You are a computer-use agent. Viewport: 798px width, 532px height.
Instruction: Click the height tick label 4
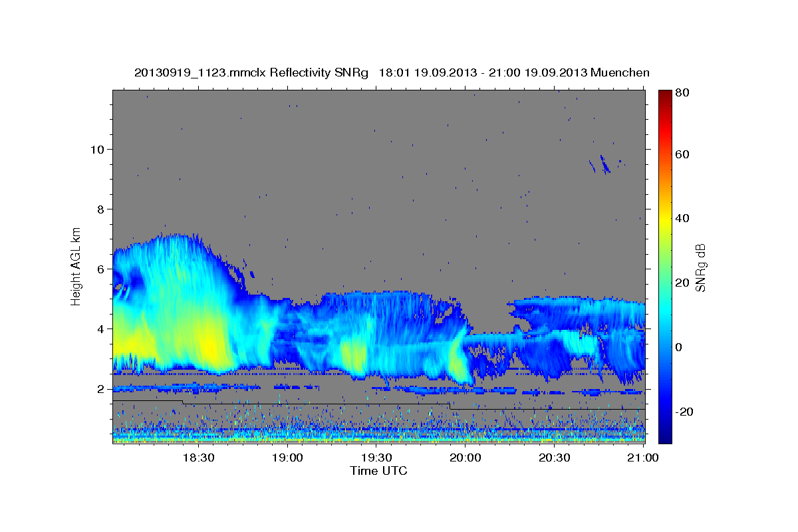pos(99,329)
